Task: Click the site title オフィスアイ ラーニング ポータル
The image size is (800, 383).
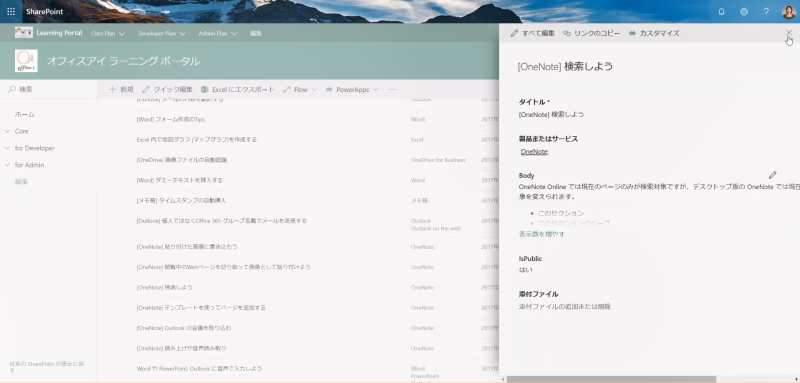Action: click(x=123, y=61)
